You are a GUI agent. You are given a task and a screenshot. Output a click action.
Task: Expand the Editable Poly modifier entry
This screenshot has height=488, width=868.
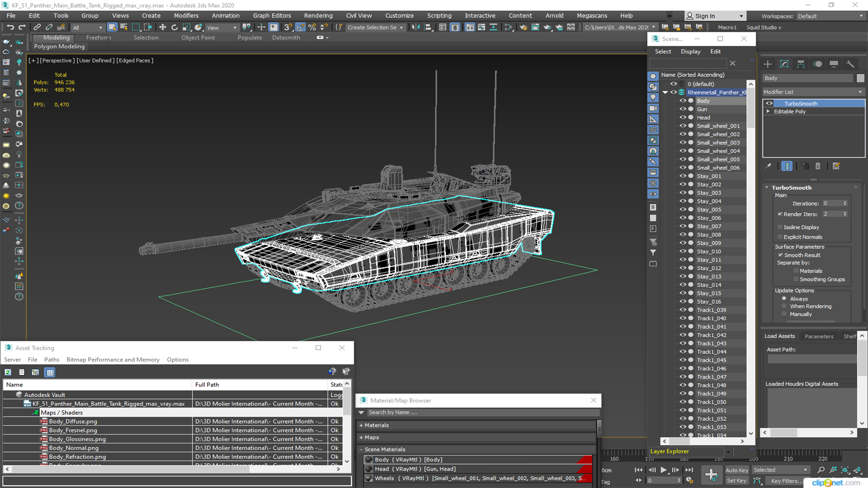(x=768, y=112)
